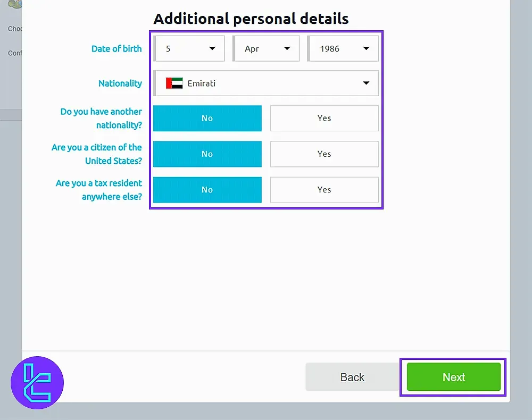This screenshot has width=532, height=420.
Task: Click the purple logo badge at bottom left
Action: click(x=37, y=382)
